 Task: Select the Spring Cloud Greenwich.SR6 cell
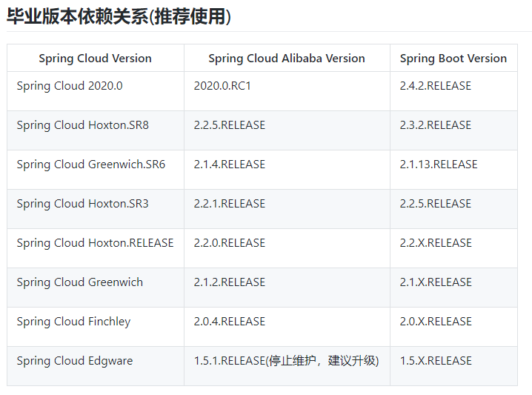pyautogui.click(x=96, y=170)
